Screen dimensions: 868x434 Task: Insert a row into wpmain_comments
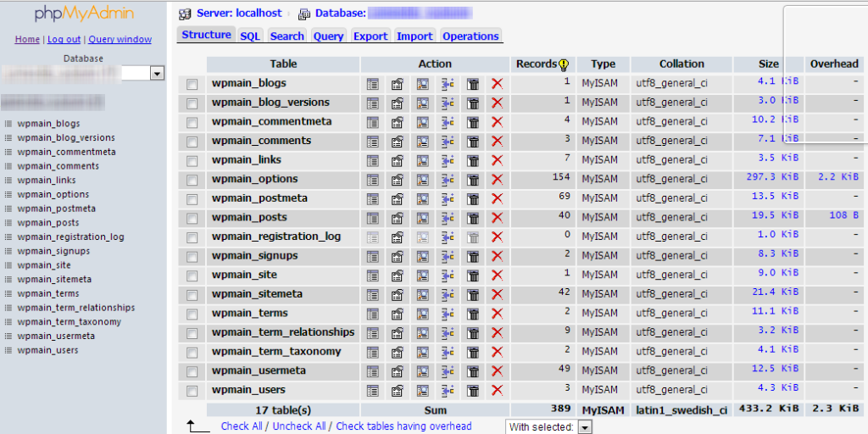(448, 142)
